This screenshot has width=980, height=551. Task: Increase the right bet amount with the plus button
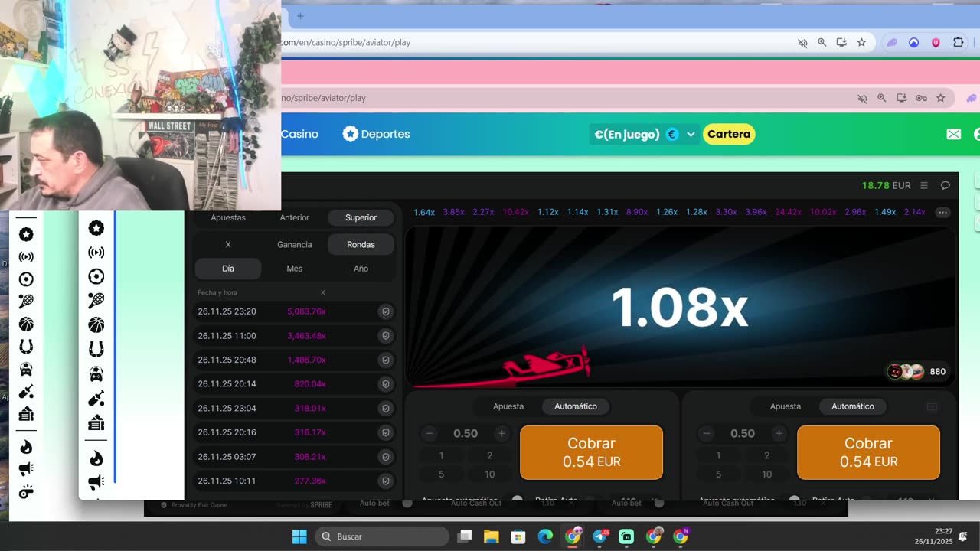point(779,434)
